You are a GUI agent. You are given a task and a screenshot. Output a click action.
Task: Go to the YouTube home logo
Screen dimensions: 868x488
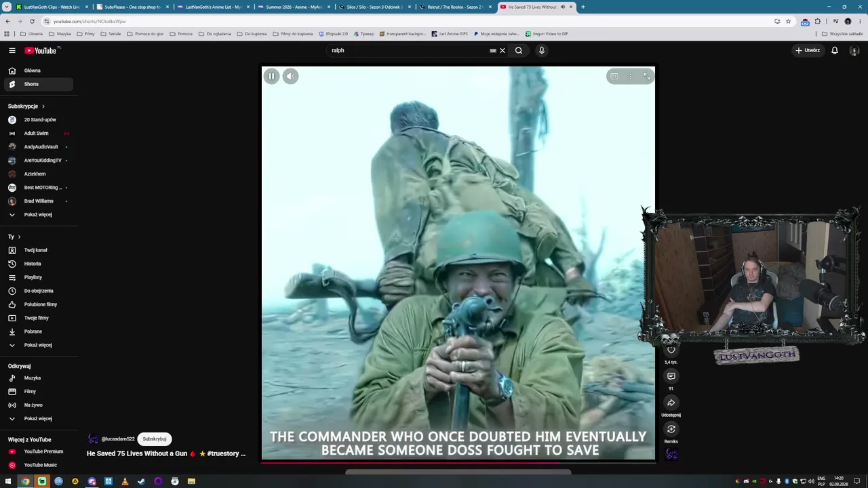[x=41, y=50]
